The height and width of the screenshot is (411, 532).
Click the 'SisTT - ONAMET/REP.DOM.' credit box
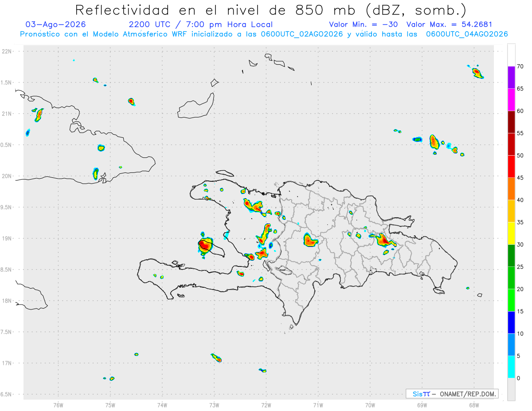coord(452,394)
